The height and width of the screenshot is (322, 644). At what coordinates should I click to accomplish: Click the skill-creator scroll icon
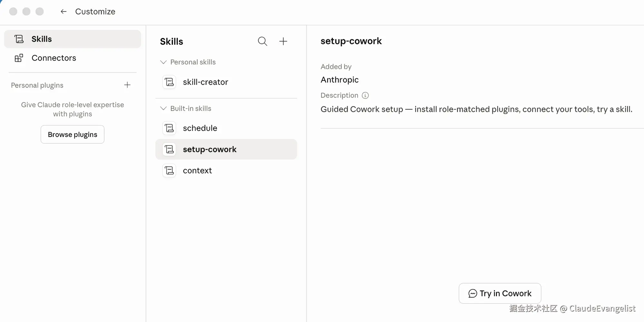[x=169, y=82]
